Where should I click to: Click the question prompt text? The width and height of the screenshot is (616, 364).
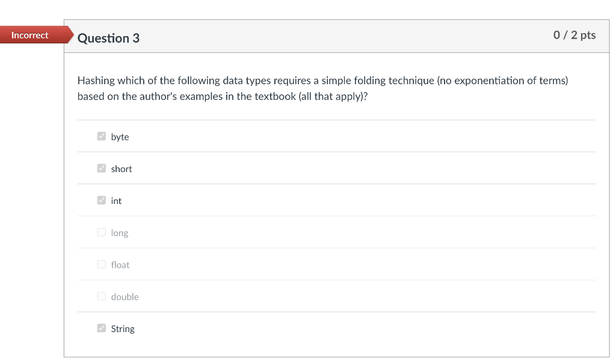pos(322,88)
